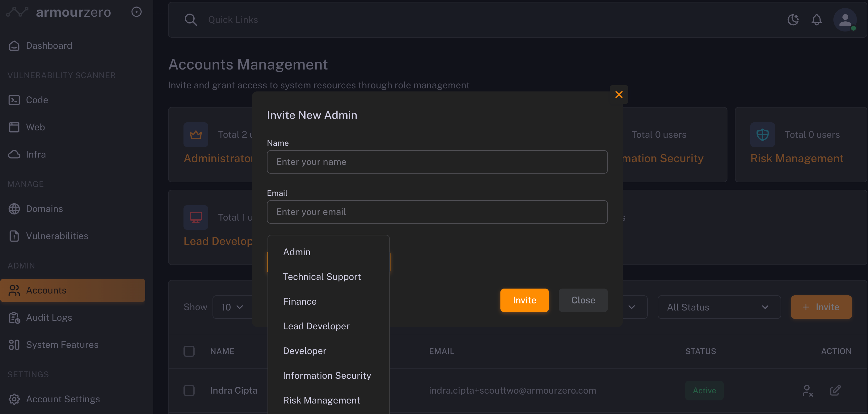The width and height of the screenshot is (868, 414).
Task: Click the edit icon for Indra Cipta
Action: [835, 391]
